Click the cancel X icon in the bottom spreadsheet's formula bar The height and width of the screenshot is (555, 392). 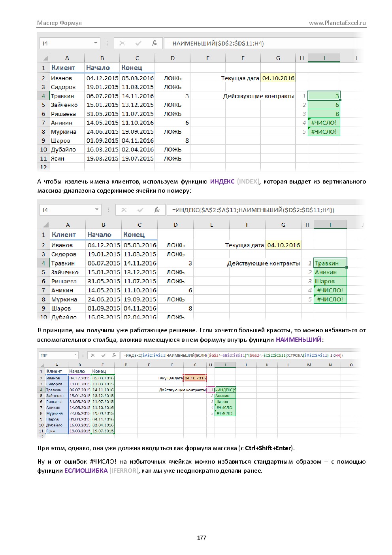(93, 355)
